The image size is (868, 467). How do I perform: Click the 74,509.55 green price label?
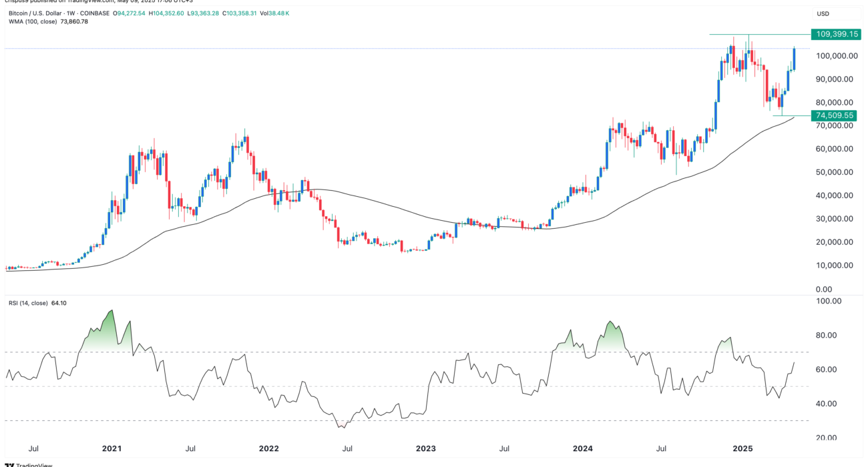click(x=835, y=115)
